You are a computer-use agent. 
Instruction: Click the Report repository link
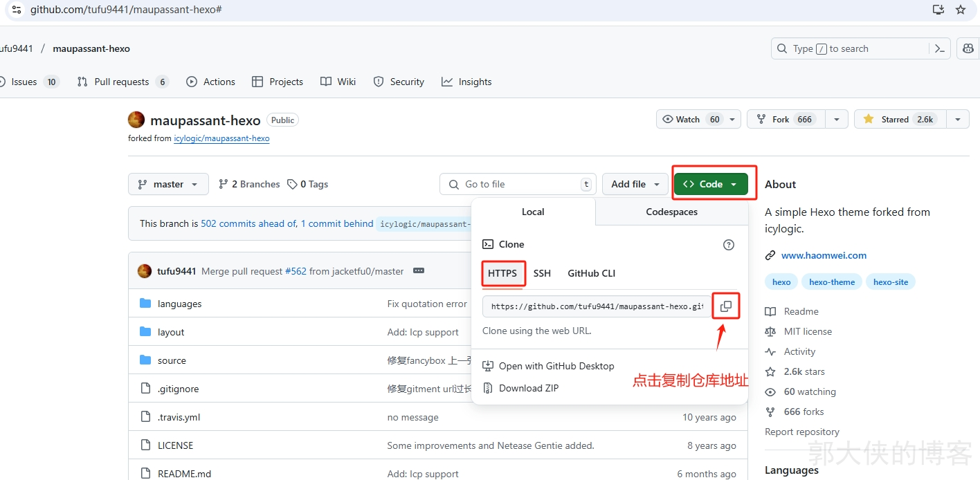pos(802,432)
